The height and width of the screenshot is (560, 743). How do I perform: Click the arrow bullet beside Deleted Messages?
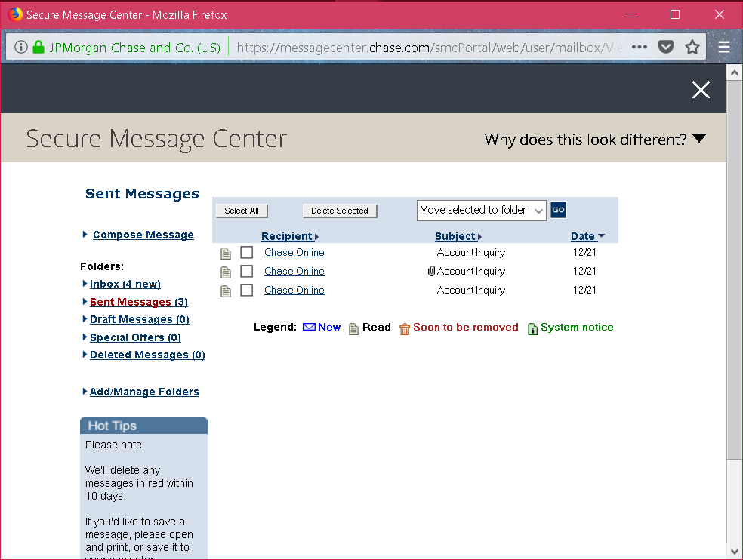(85, 355)
